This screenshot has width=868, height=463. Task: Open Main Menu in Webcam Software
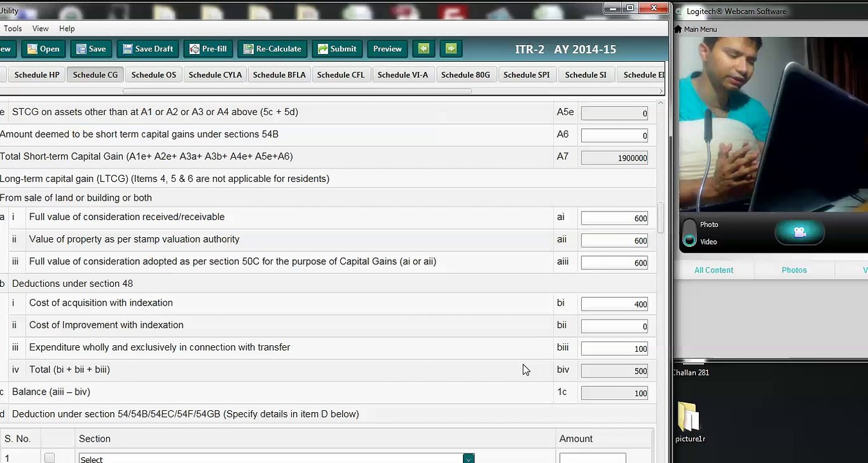[x=695, y=29]
